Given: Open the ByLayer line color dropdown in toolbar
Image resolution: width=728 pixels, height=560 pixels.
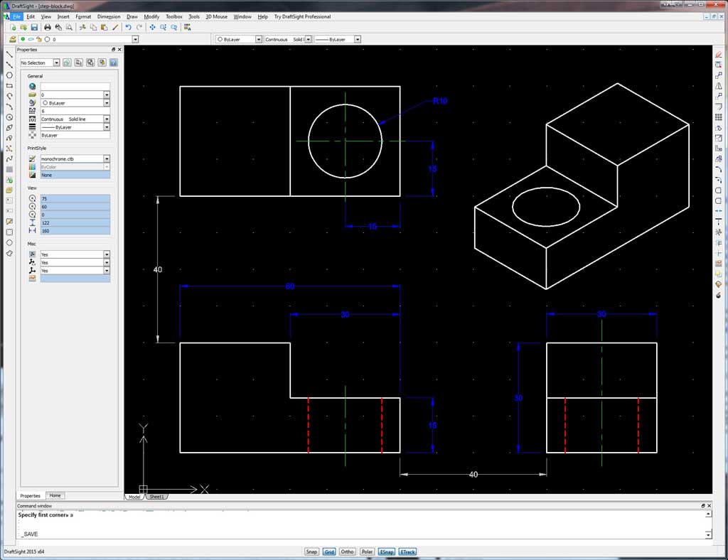Looking at the screenshot, I should tap(259, 39).
